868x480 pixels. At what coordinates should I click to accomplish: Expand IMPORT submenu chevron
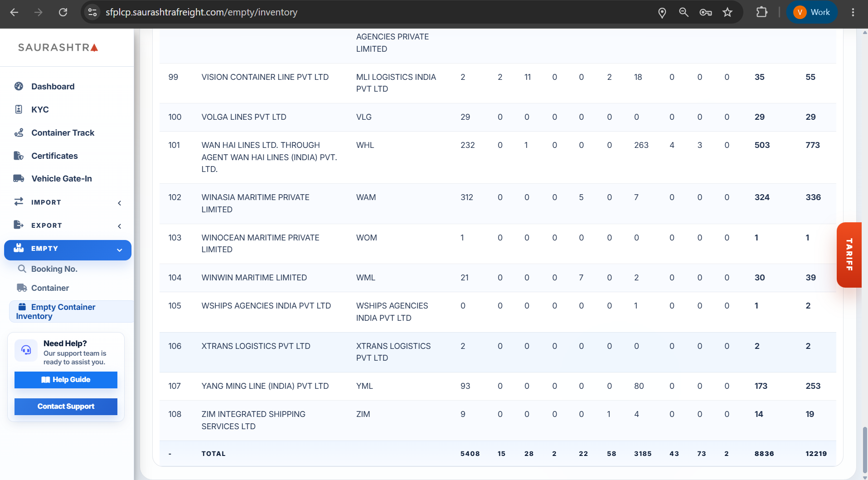click(120, 203)
